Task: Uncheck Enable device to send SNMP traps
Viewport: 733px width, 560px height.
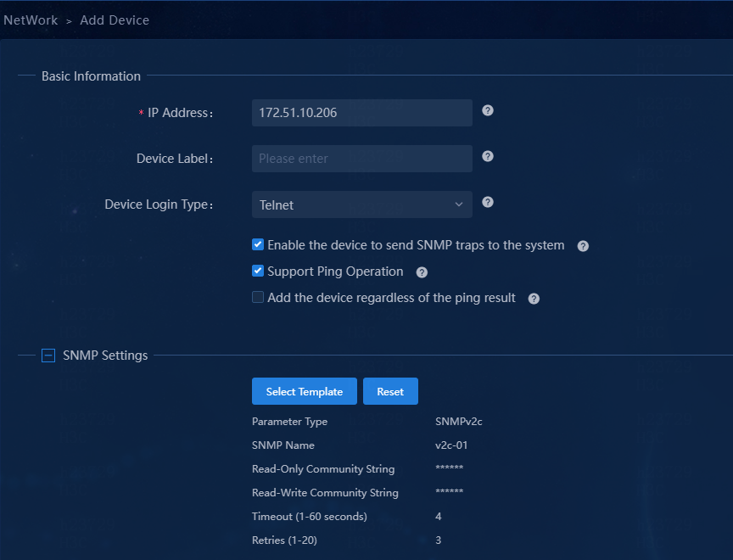Action: tap(258, 244)
